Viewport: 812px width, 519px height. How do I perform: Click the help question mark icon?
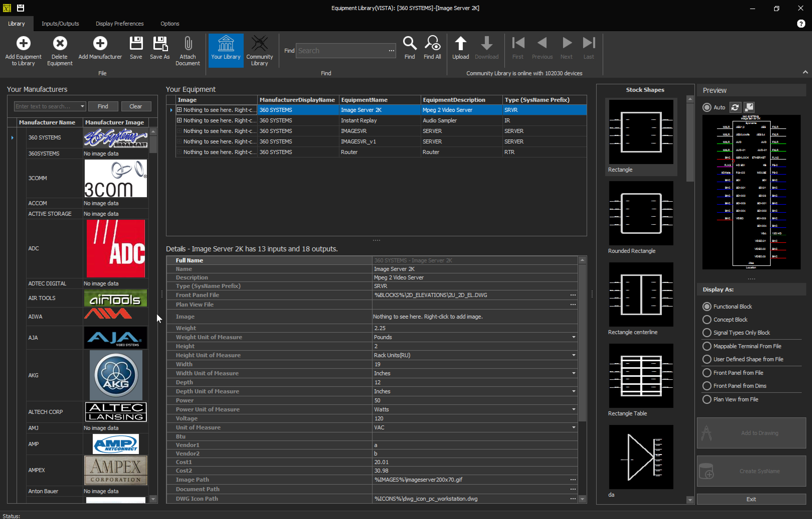[x=801, y=24]
